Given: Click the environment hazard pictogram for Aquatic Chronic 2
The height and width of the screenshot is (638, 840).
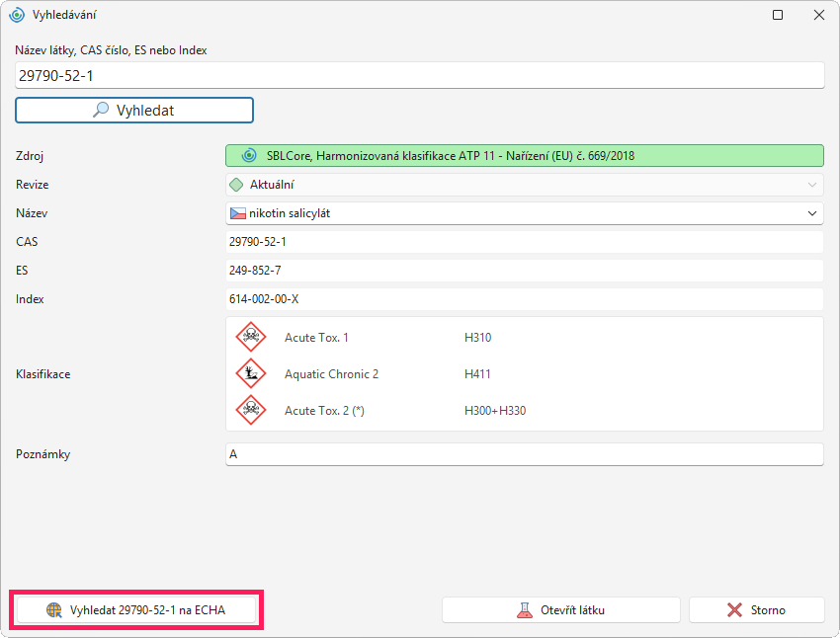Looking at the screenshot, I should (251, 373).
